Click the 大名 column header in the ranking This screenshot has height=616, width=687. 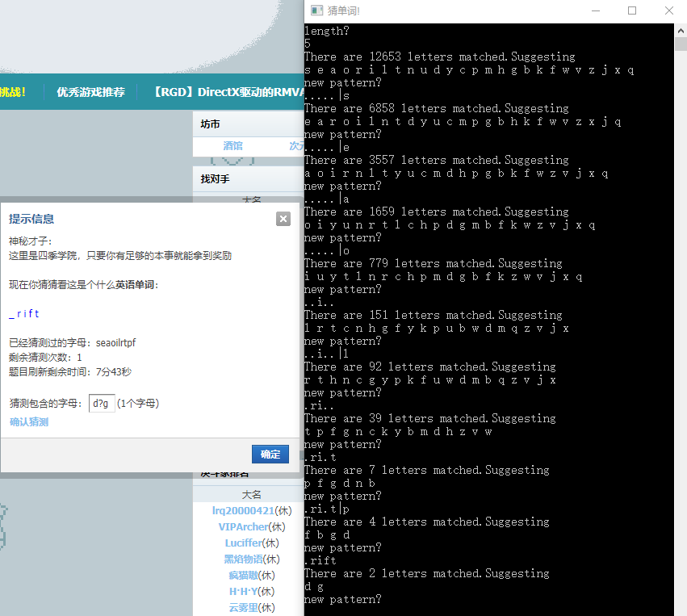pos(252,495)
